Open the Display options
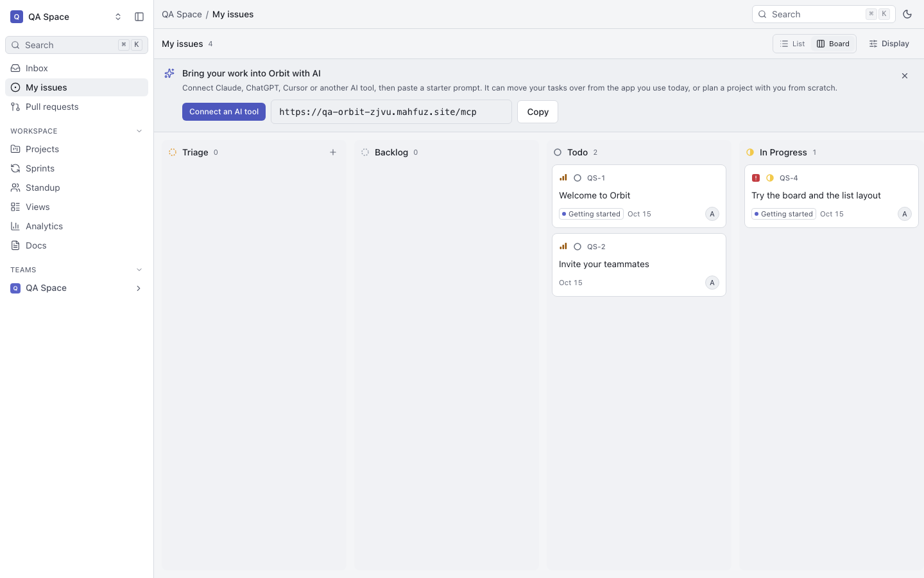This screenshot has width=924, height=578. pyautogui.click(x=889, y=44)
